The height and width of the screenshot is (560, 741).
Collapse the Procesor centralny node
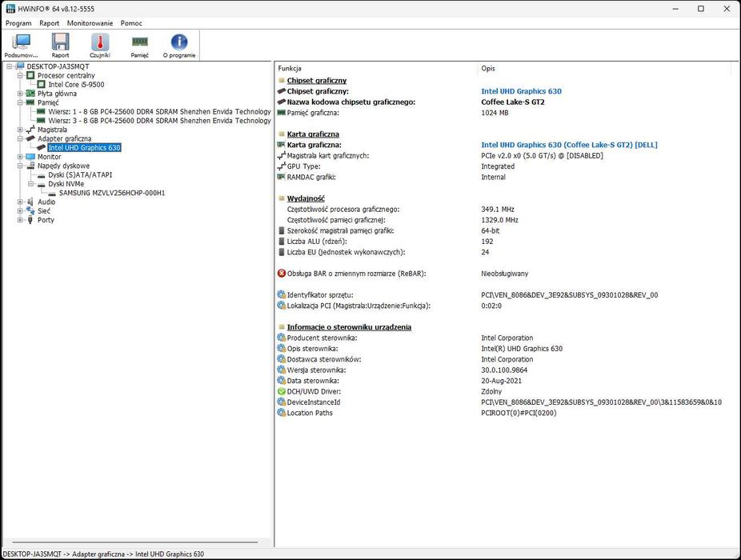click(20, 76)
